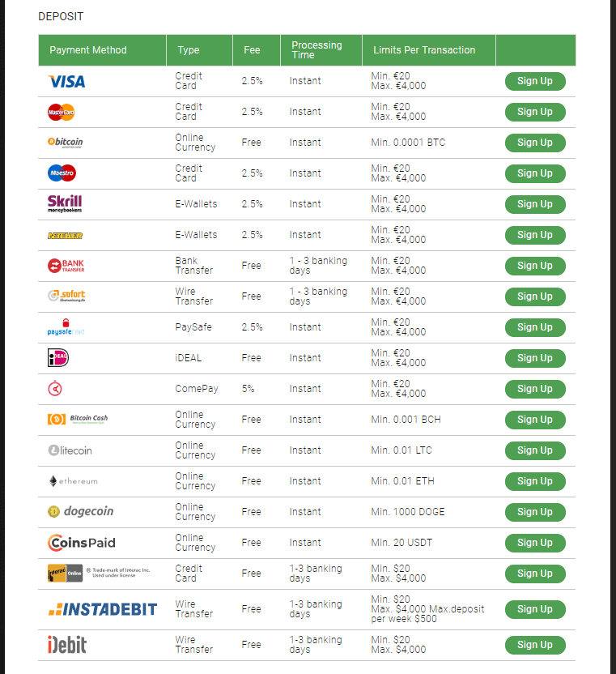Image resolution: width=616 pixels, height=674 pixels.
Task: Click the Sofort logo icon
Action: coord(66,296)
